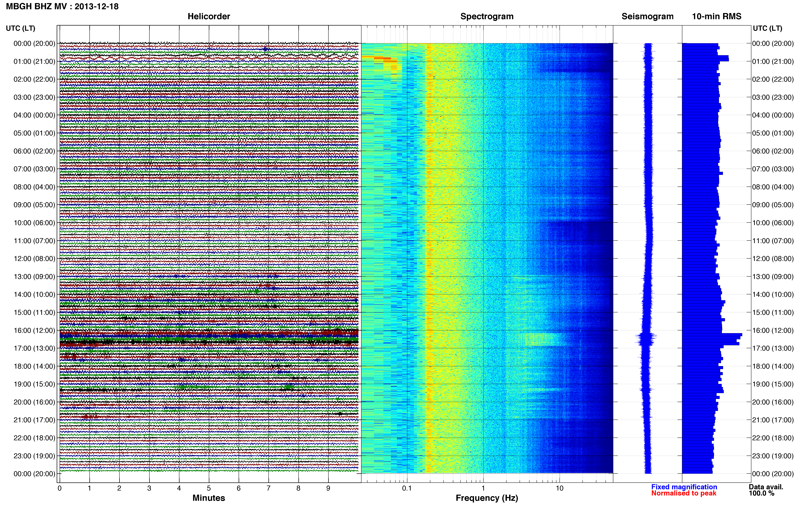Screen dimensions: 812x508
Task: Click the right '10:00 (06:00)' time label
Action: click(x=773, y=223)
